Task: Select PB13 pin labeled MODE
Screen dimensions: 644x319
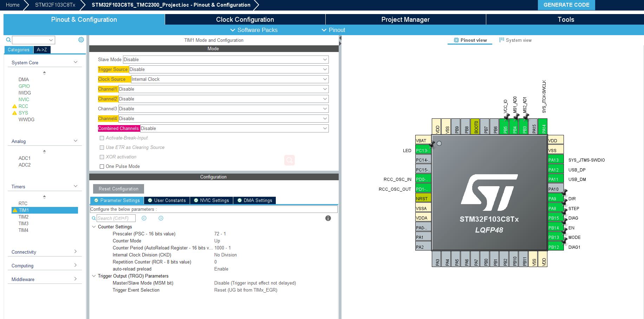Action: pyautogui.click(x=555, y=237)
